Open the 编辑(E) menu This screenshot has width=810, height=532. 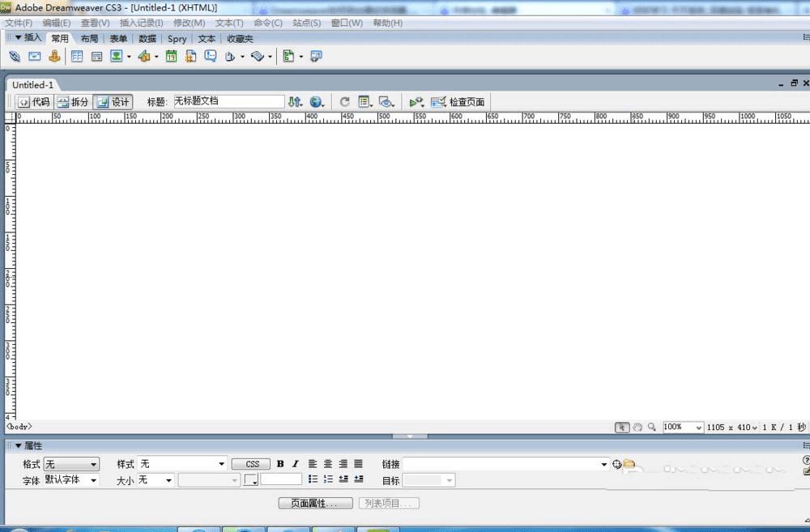(x=57, y=23)
